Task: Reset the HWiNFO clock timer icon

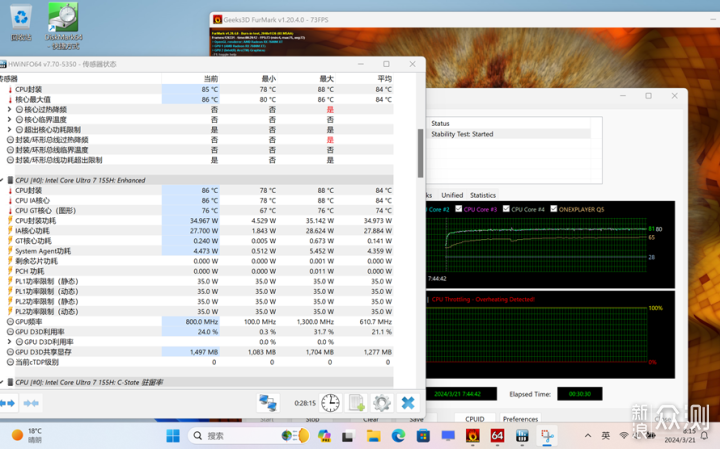Action: [x=330, y=403]
